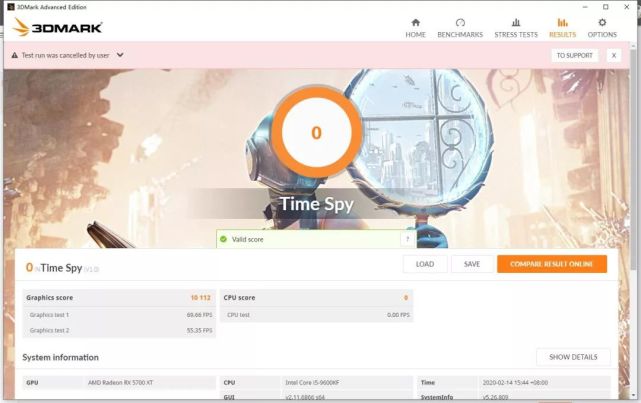Click the CPU test 0.00 FPS row
Viewport: 641px width, 403px height.
tap(316, 315)
